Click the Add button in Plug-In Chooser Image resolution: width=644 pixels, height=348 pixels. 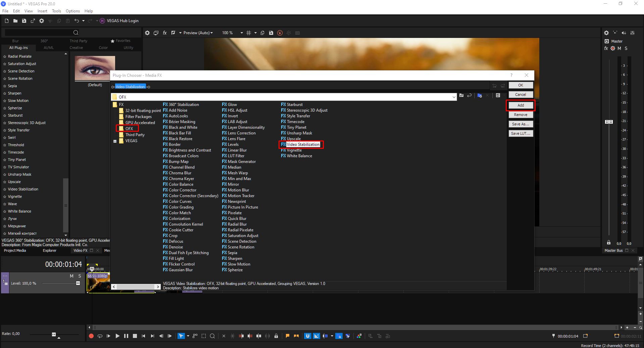point(521,105)
